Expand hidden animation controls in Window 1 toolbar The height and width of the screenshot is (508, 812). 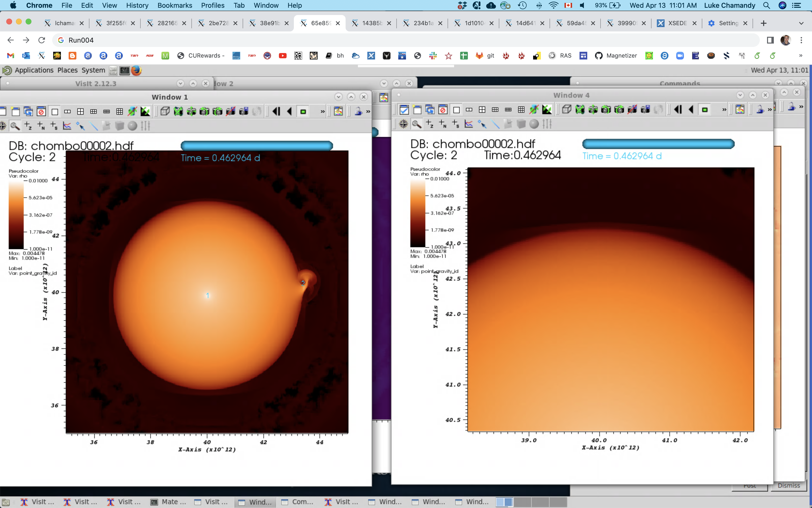(x=322, y=112)
